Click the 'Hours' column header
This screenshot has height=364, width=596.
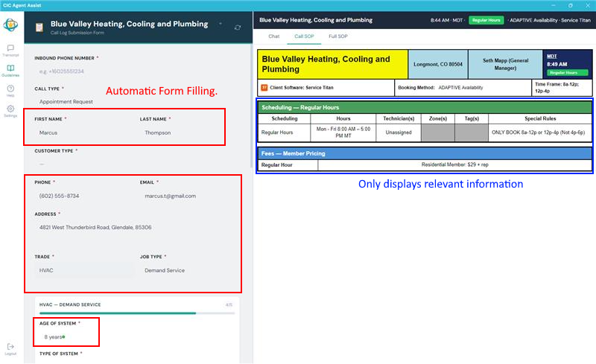(x=343, y=118)
